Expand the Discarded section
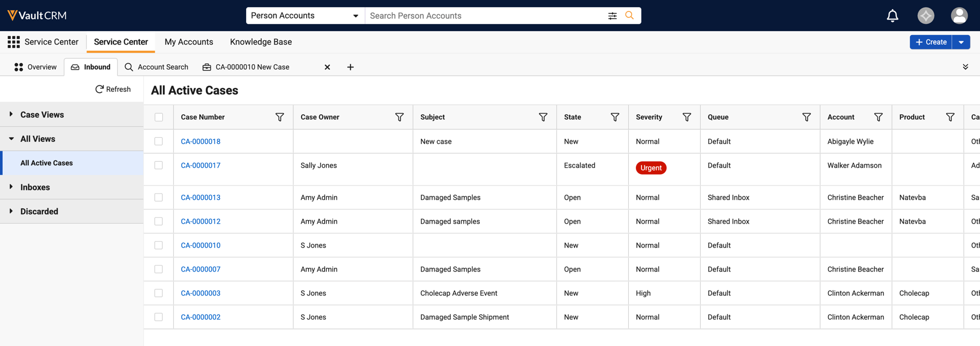The image size is (980, 346). point(71,211)
